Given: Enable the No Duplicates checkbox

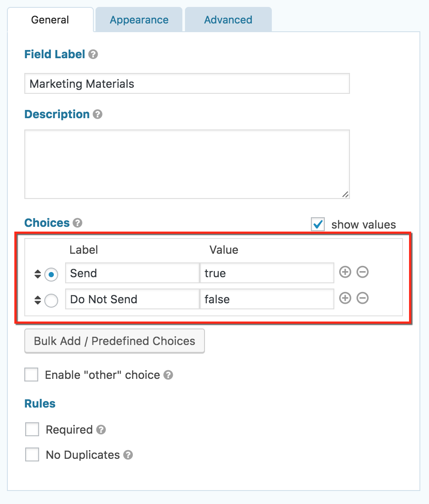Looking at the screenshot, I should [x=32, y=455].
